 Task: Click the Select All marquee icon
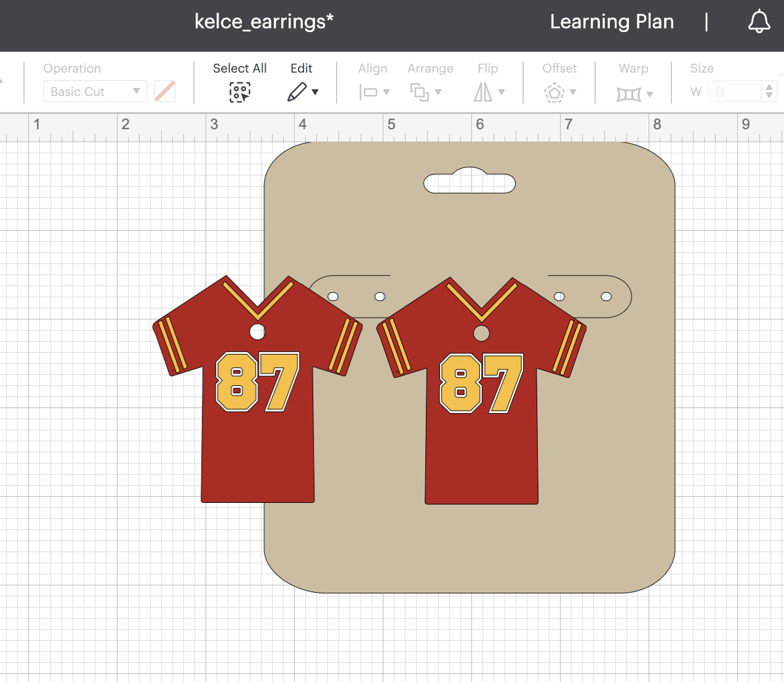tap(240, 92)
